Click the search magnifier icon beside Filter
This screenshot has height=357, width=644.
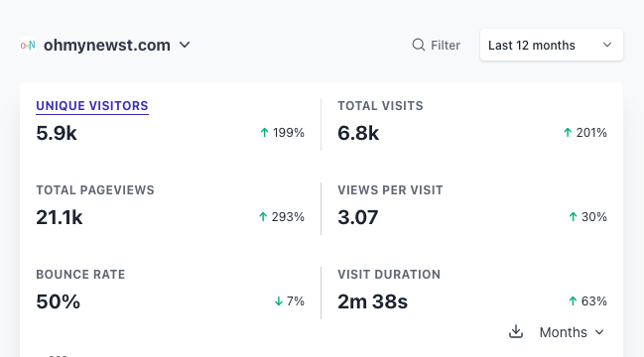[418, 45]
